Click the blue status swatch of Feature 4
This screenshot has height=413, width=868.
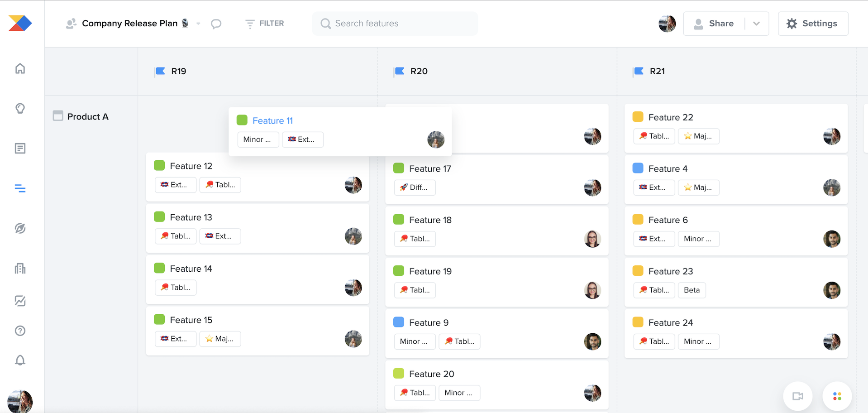click(x=638, y=168)
